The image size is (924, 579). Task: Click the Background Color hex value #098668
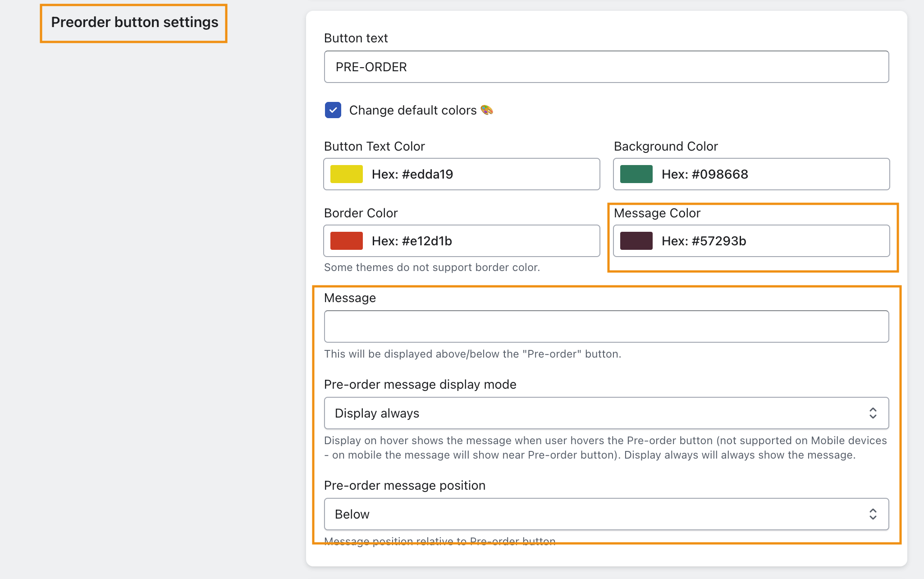coord(704,174)
